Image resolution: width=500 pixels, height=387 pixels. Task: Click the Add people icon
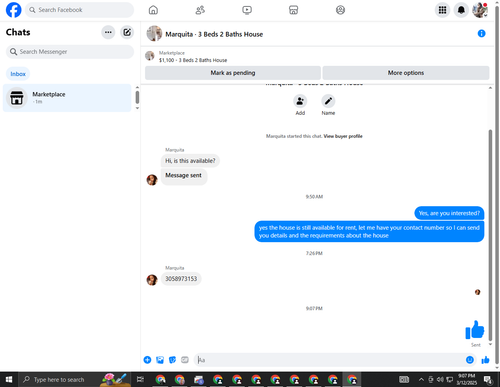[300, 101]
